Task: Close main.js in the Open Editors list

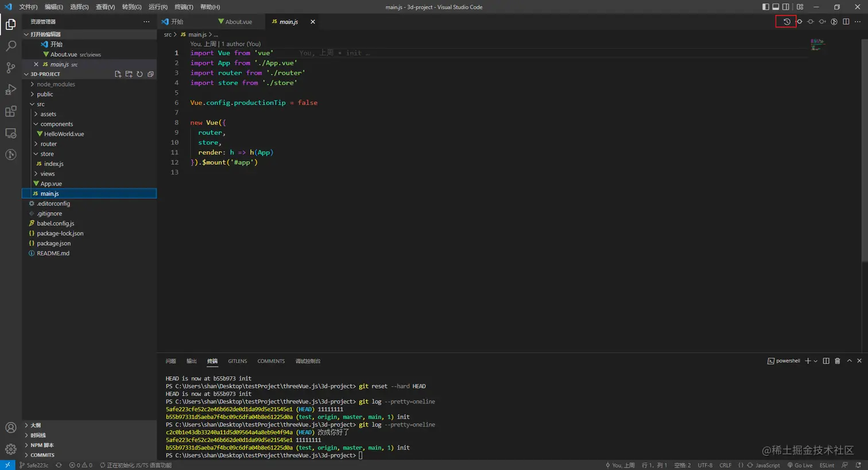Action: tap(36, 64)
